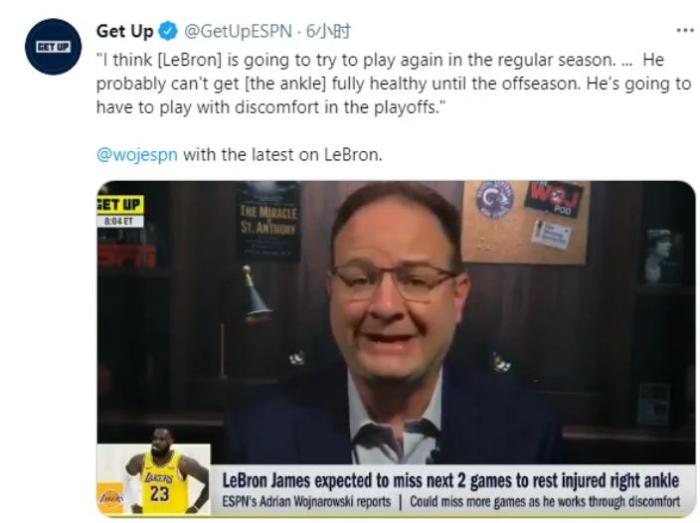The height and width of the screenshot is (523, 700).
Task: Click the blue verified badge
Action: (x=168, y=31)
